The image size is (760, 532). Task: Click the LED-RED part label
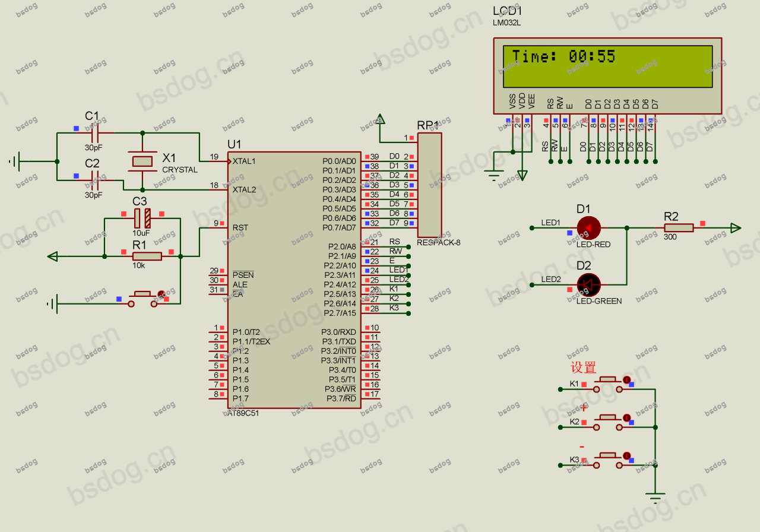[593, 245]
